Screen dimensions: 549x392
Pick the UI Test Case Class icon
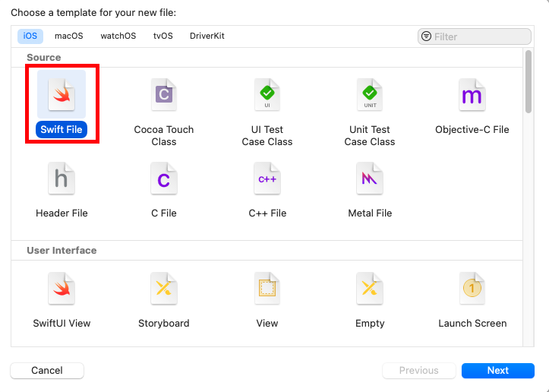[267, 95]
